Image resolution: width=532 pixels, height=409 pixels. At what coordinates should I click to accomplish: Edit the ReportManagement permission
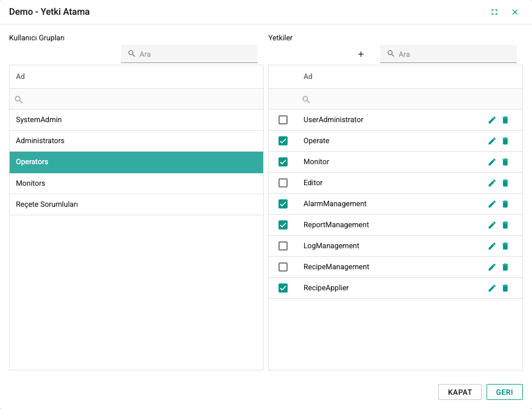[x=492, y=225]
